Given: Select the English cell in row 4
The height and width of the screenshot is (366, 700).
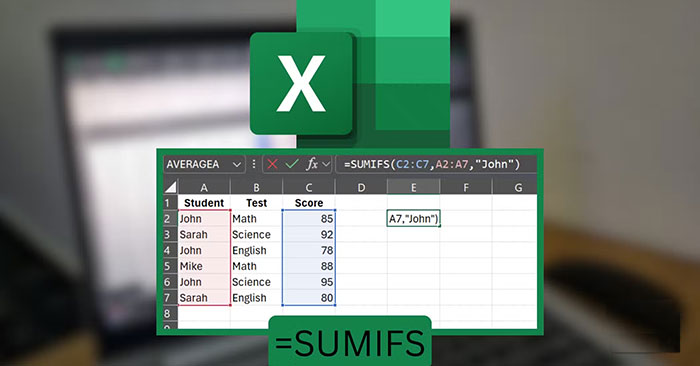Looking at the screenshot, I should [x=256, y=250].
